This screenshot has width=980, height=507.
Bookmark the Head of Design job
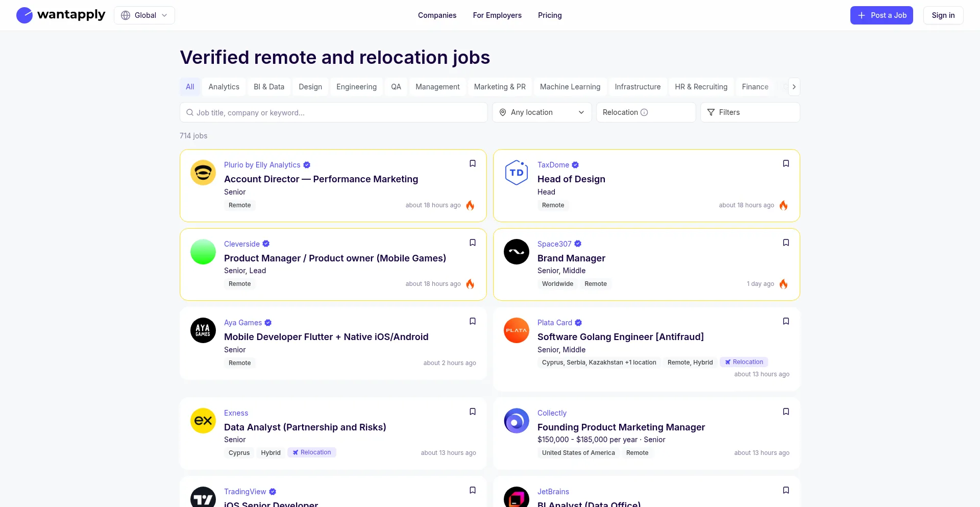coord(786,163)
